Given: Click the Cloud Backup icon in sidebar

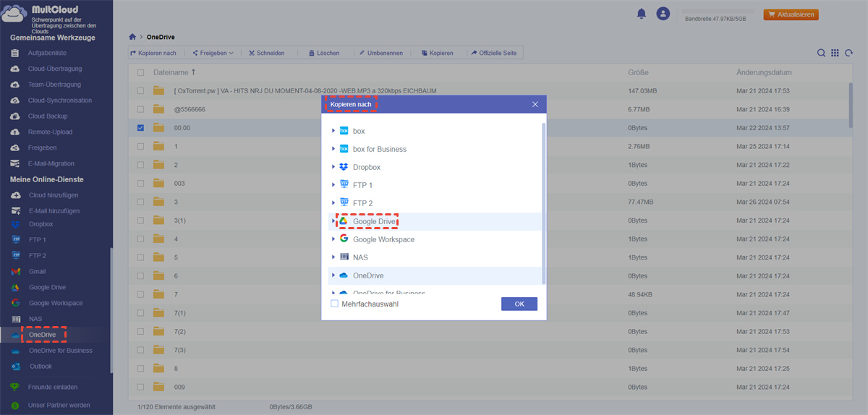Looking at the screenshot, I should [x=15, y=116].
